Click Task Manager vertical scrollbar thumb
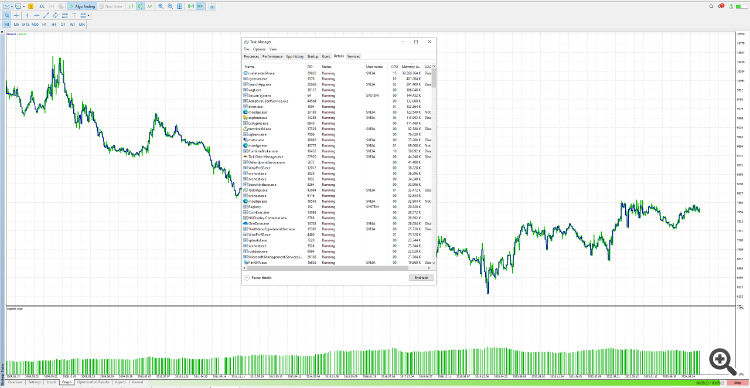This screenshot has width=750, height=388. [434, 79]
